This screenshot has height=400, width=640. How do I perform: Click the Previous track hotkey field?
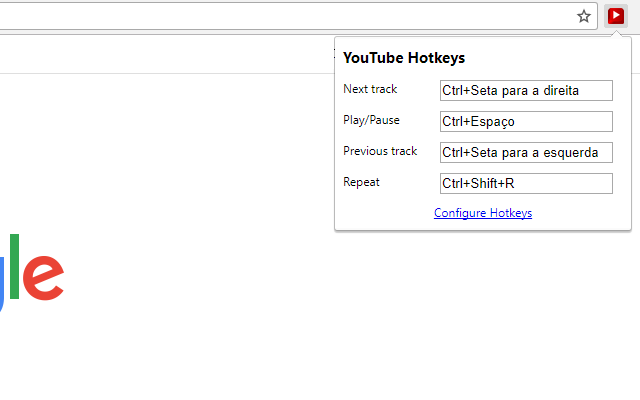coord(526,152)
